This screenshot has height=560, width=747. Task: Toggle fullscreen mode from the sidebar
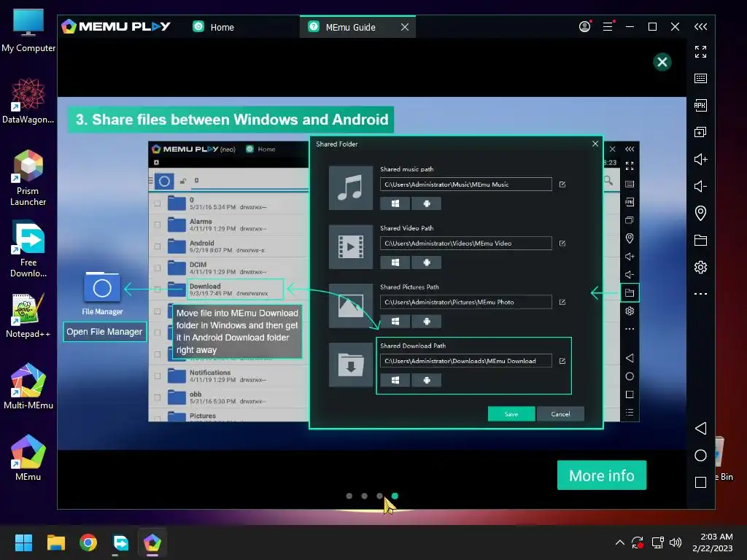point(700,52)
